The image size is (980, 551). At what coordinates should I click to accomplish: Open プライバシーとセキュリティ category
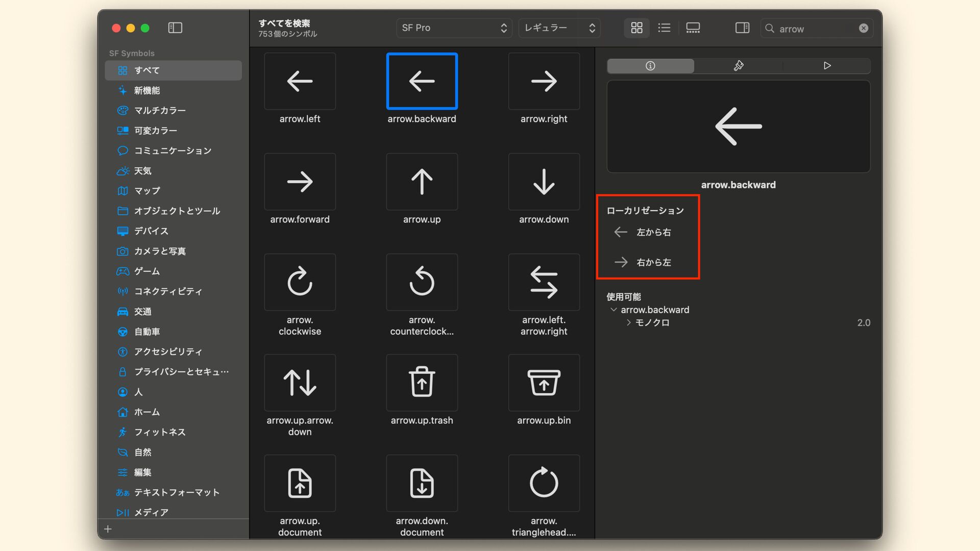coord(173,372)
